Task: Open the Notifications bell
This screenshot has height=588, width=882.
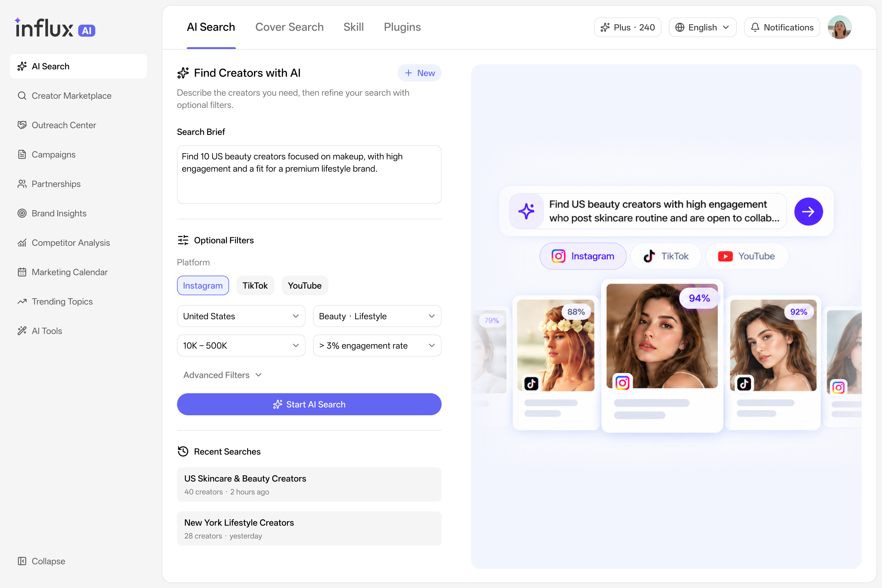Action: tap(782, 27)
